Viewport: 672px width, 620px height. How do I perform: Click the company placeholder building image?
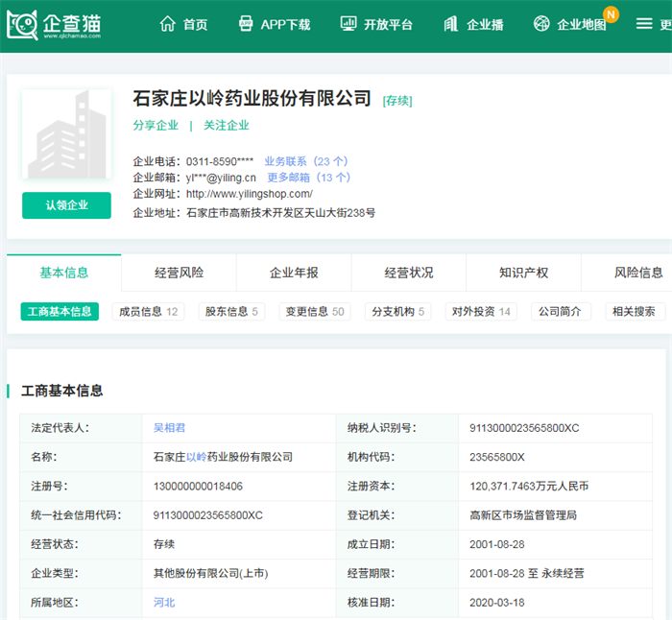click(67, 133)
